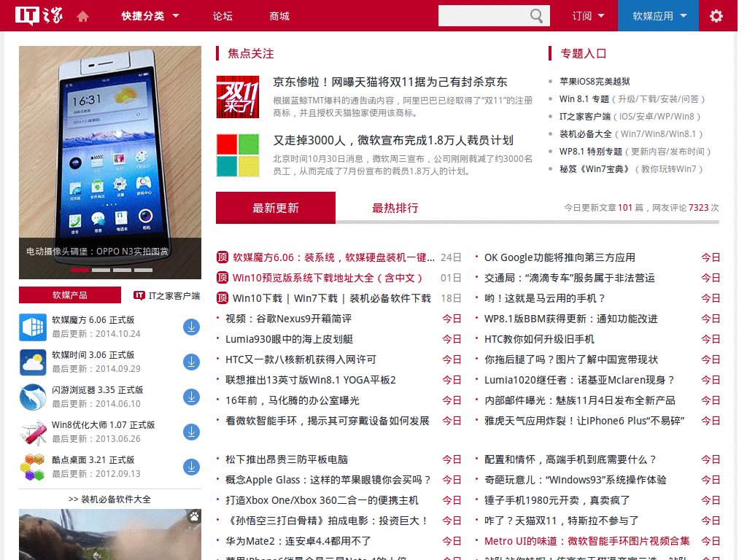Expand the 订阅 dropdown
This screenshot has width=747, height=560.
pyautogui.click(x=588, y=16)
